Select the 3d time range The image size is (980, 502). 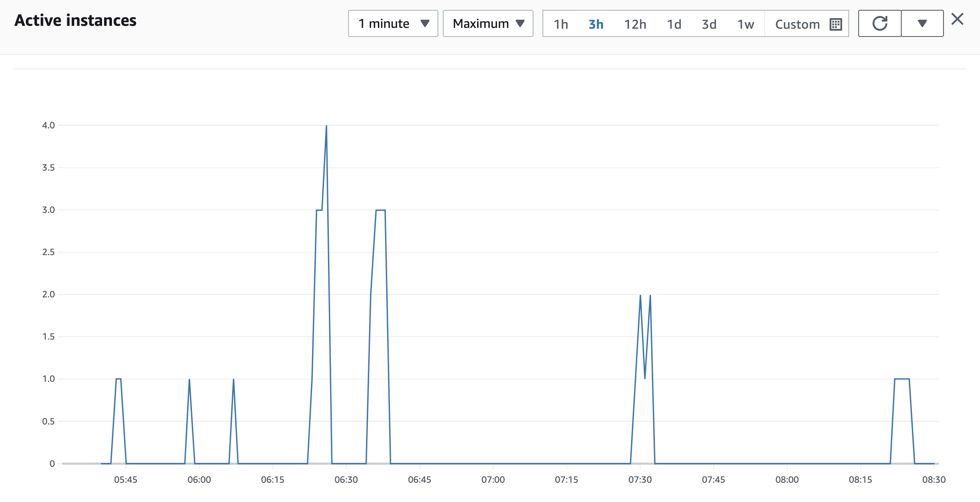click(709, 24)
